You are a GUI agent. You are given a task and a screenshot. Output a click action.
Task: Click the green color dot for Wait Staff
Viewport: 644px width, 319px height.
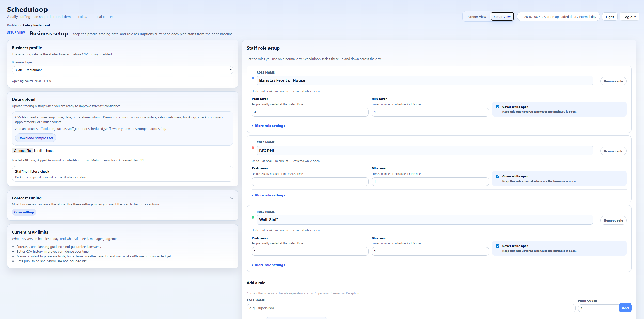(253, 217)
